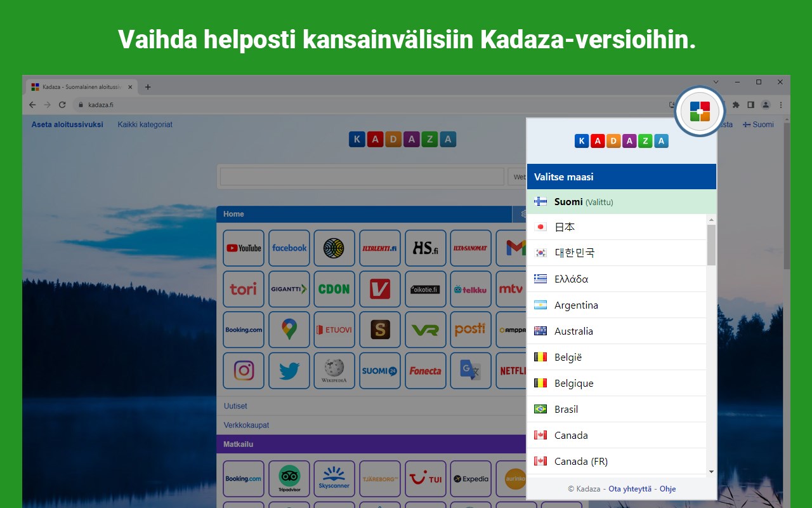Open Booking.com tile in the Matkailu section
The image size is (812, 508).
244,479
